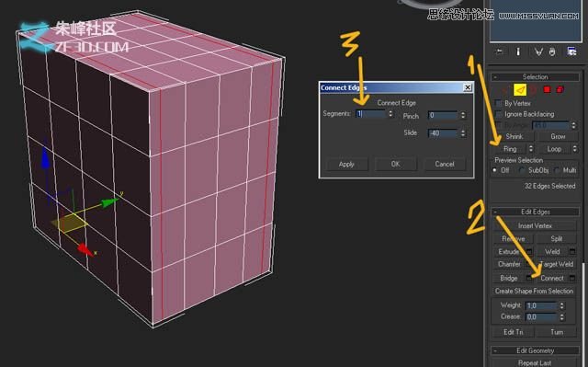
Task: Select Element sub-object level icon
Action: 560,90
